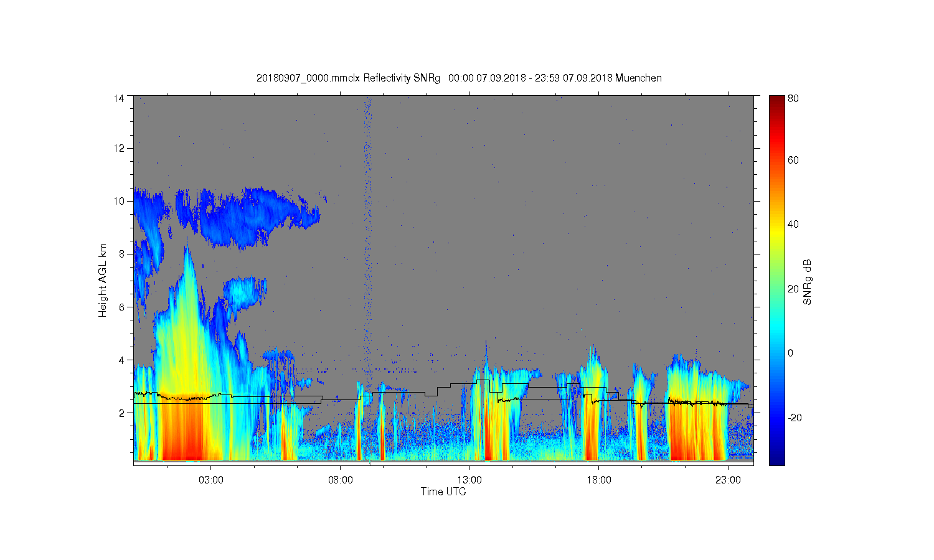Click the height tick label 14
The image size is (934, 560).
pyautogui.click(x=118, y=98)
